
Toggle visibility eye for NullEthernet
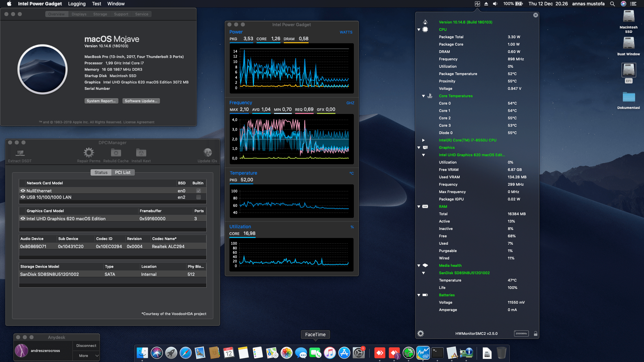click(x=22, y=190)
